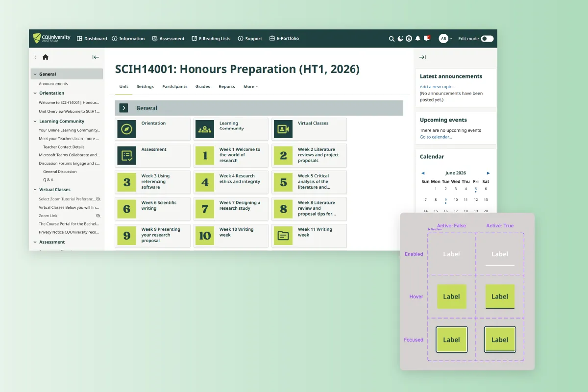The image size is (588, 392).
Task: Open E-Portfolio in top navigation
Action: (x=284, y=39)
